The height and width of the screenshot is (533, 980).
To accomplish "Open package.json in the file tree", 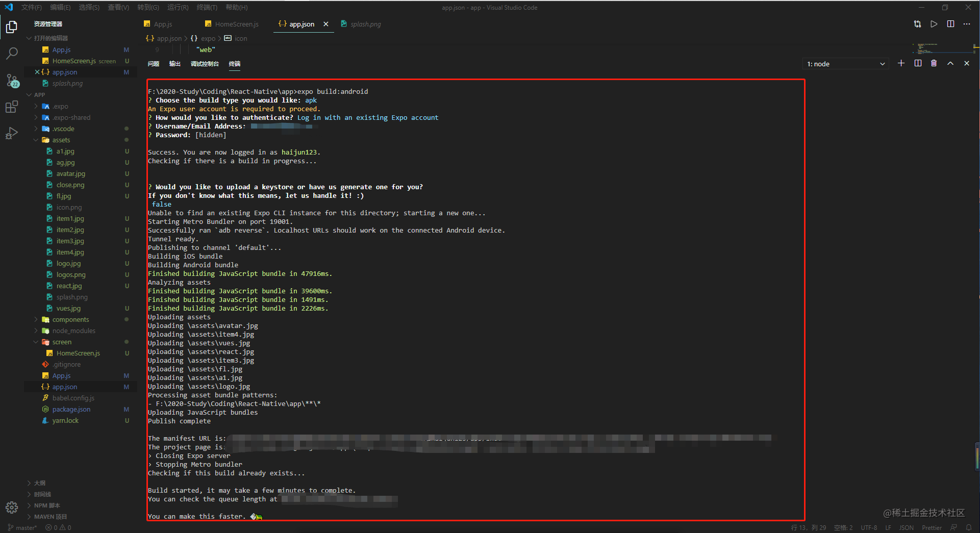I will [x=71, y=410].
